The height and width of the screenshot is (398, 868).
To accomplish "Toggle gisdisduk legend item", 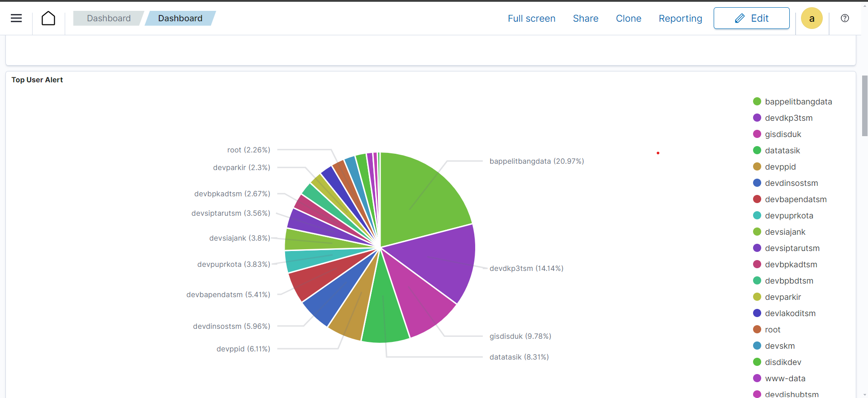I will 782,134.
